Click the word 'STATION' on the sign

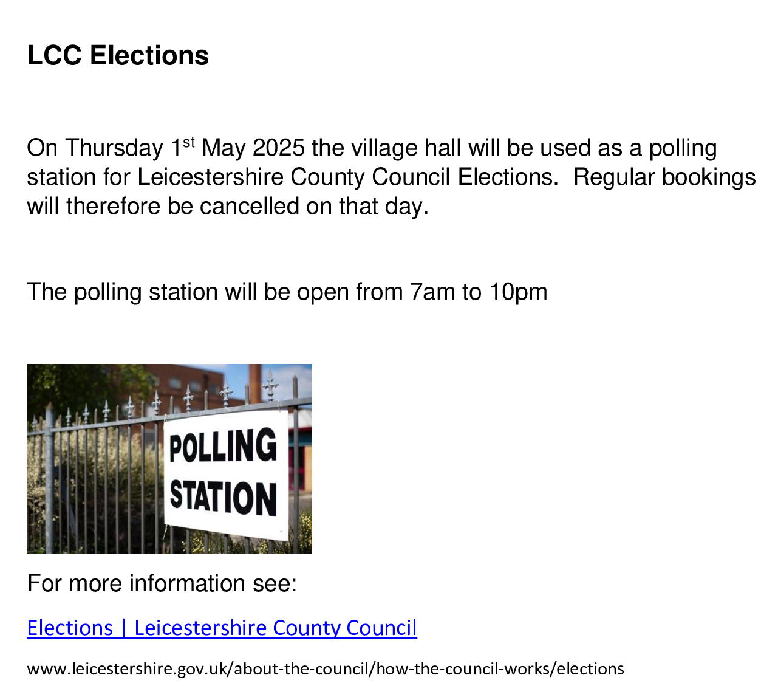coord(224,498)
